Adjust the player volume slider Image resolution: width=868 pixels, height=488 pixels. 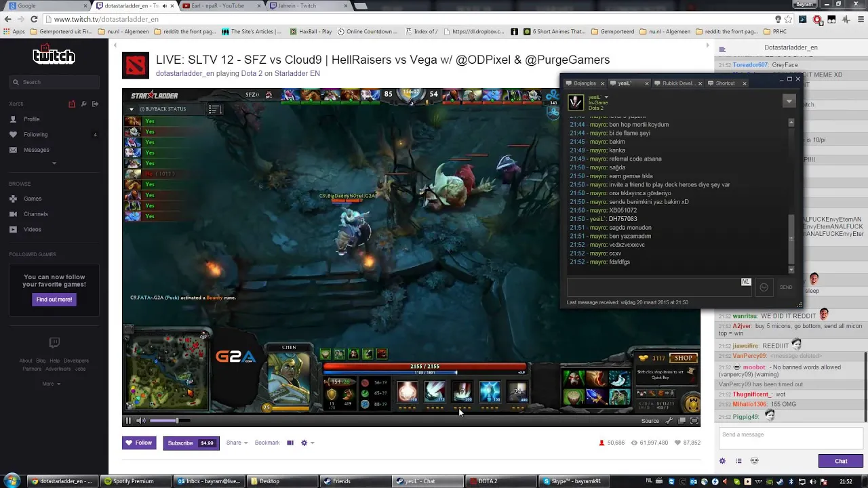coord(170,421)
